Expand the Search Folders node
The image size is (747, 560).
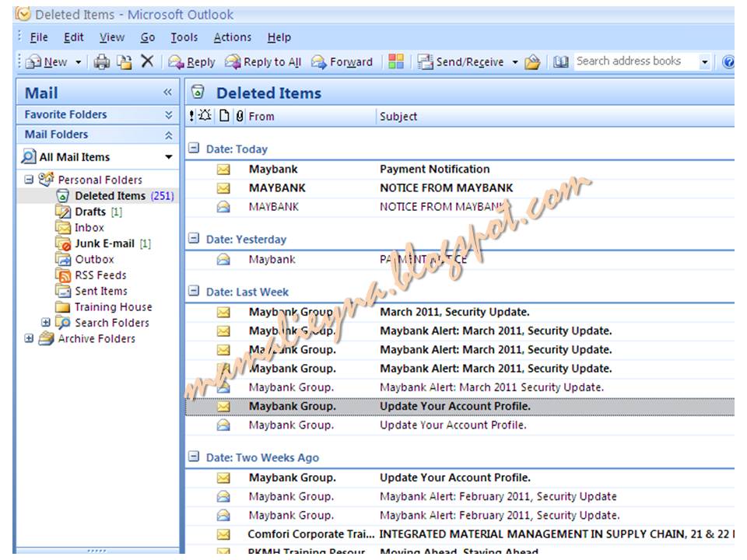(46, 322)
